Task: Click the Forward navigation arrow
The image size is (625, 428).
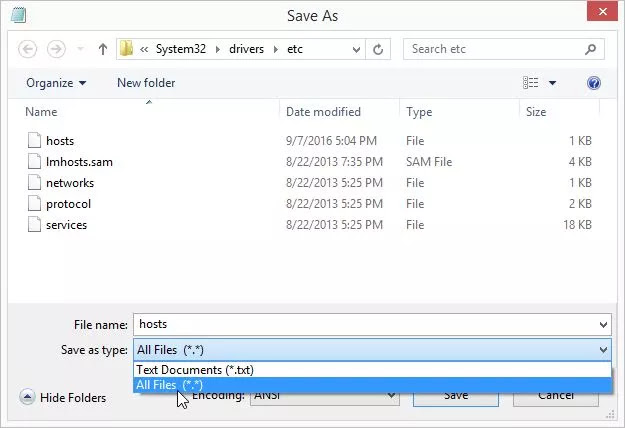Action: 56,49
